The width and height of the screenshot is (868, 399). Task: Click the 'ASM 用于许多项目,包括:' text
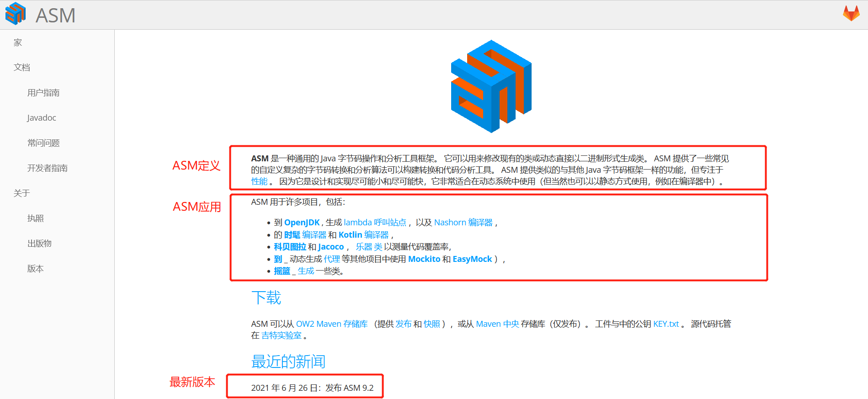click(x=298, y=202)
